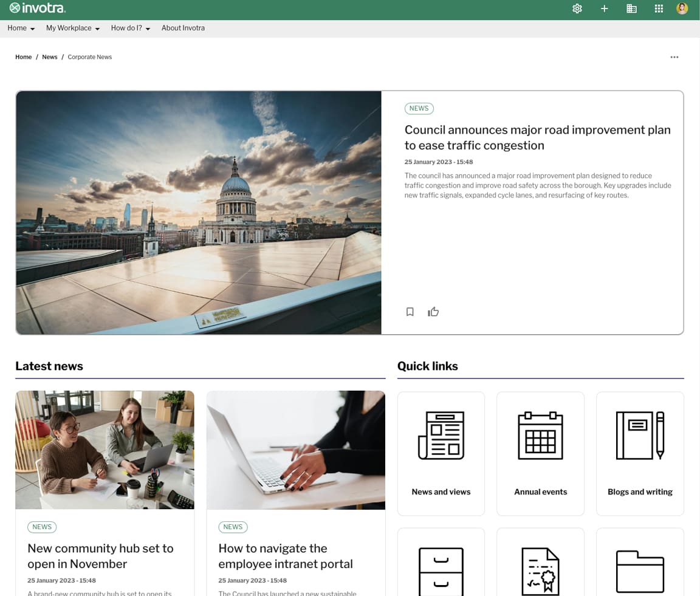Image resolution: width=700 pixels, height=596 pixels.
Task: Go to News in the breadcrumb
Action: pos(50,57)
